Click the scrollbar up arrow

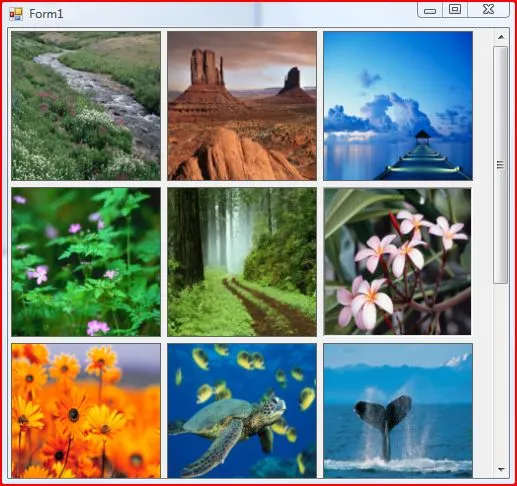coord(501,37)
